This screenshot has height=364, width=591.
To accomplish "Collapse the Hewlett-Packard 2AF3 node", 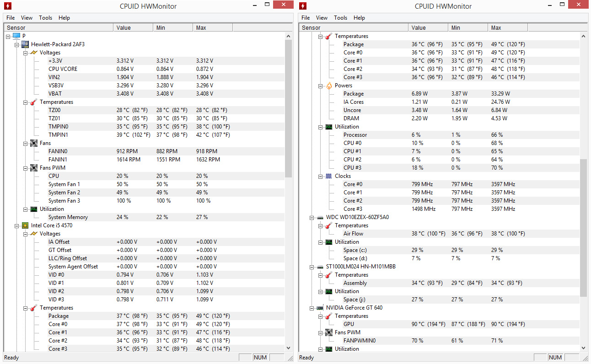I will click(17, 44).
